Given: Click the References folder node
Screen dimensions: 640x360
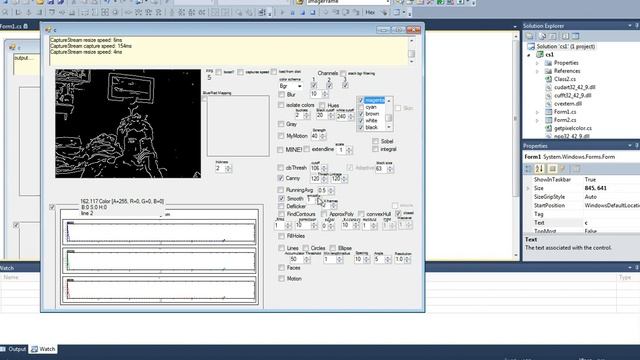Looking at the screenshot, I should [567, 71].
